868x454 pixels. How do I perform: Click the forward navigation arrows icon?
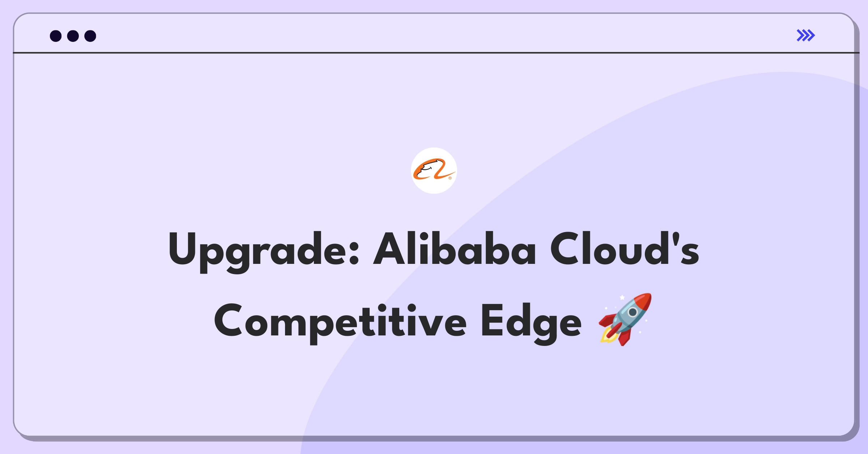tap(806, 35)
